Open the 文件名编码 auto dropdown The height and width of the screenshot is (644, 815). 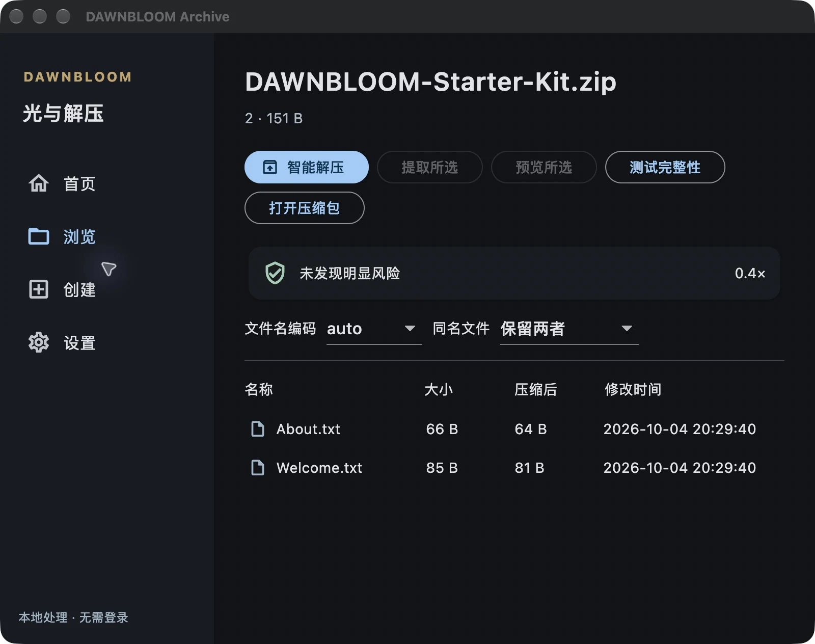(374, 329)
